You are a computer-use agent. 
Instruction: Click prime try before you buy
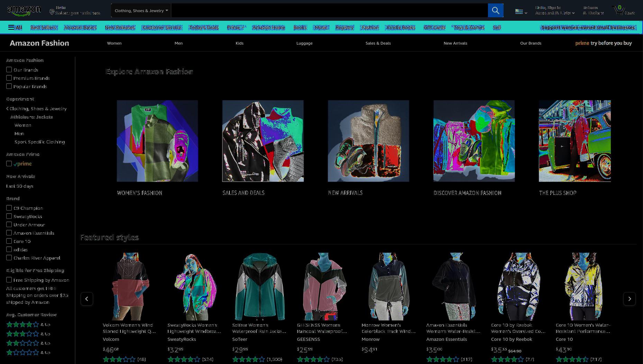[x=603, y=43]
